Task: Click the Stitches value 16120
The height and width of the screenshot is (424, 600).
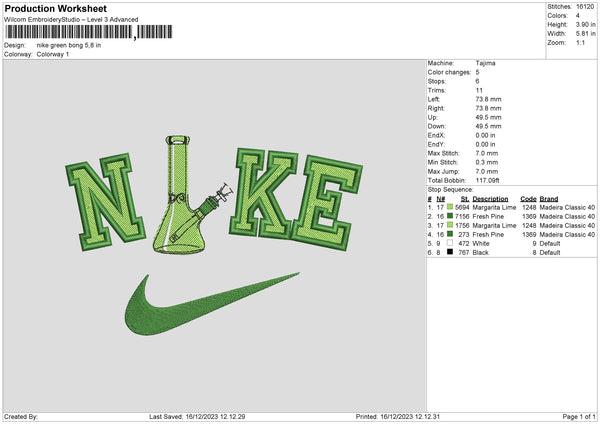Action: click(x=585, y=7)
